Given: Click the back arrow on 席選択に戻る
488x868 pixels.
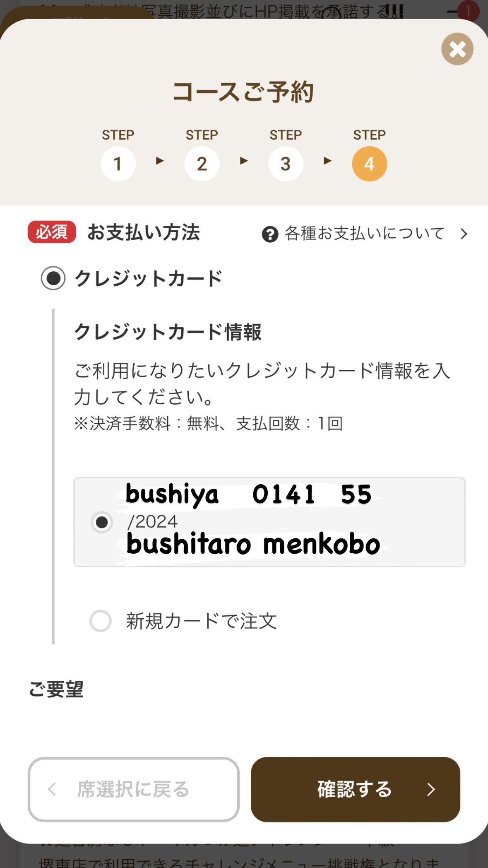Looking at the screenshot, I should click(52, 789).
